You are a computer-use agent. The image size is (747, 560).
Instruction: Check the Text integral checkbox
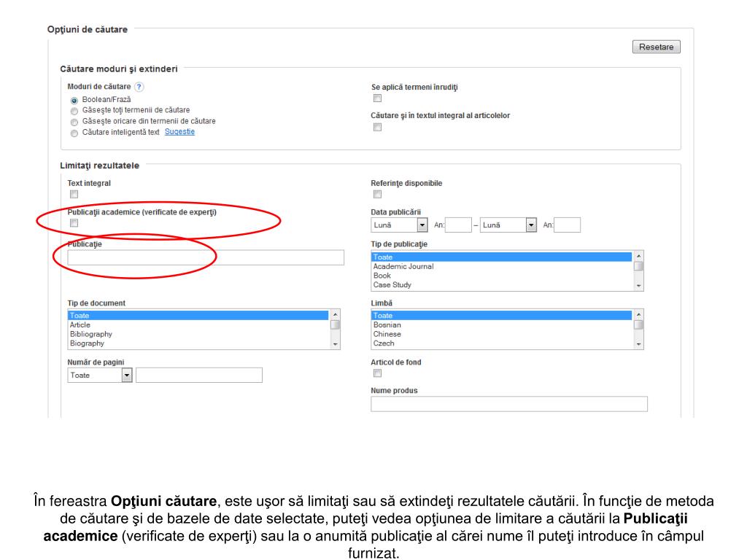74,194
